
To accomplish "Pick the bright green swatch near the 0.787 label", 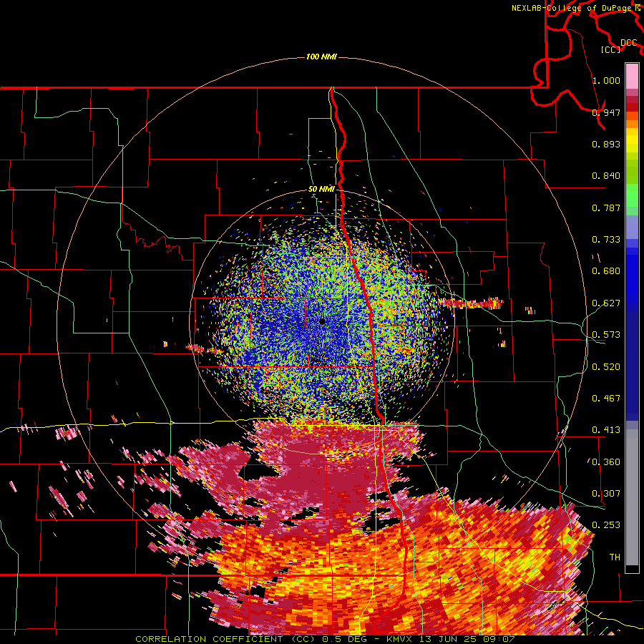I will [632, 195].
